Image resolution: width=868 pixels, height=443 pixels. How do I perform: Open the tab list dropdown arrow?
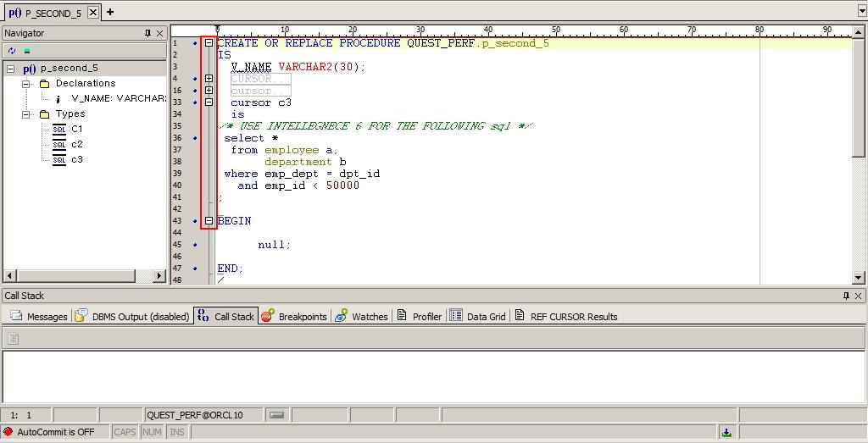tap(860, 12)
